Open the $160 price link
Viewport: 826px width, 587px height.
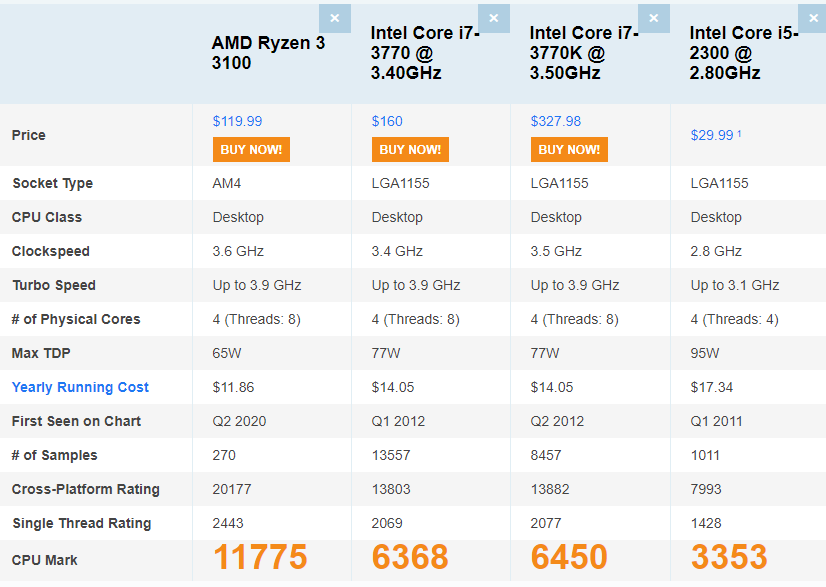(x=387, y=121)
